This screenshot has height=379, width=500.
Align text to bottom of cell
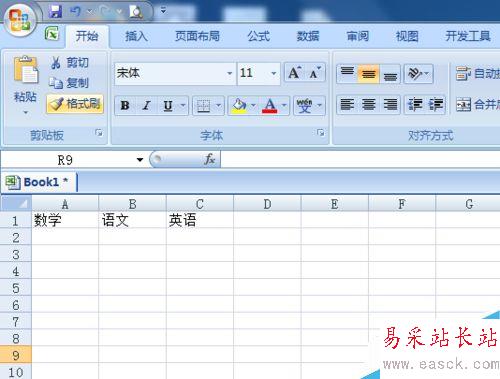click(x=390, y=73)
